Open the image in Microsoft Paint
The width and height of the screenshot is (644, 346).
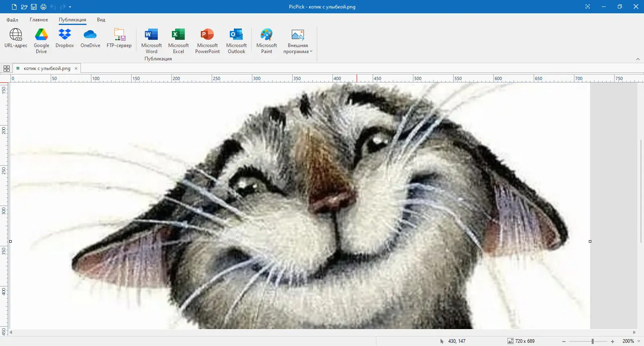[266, 41]
